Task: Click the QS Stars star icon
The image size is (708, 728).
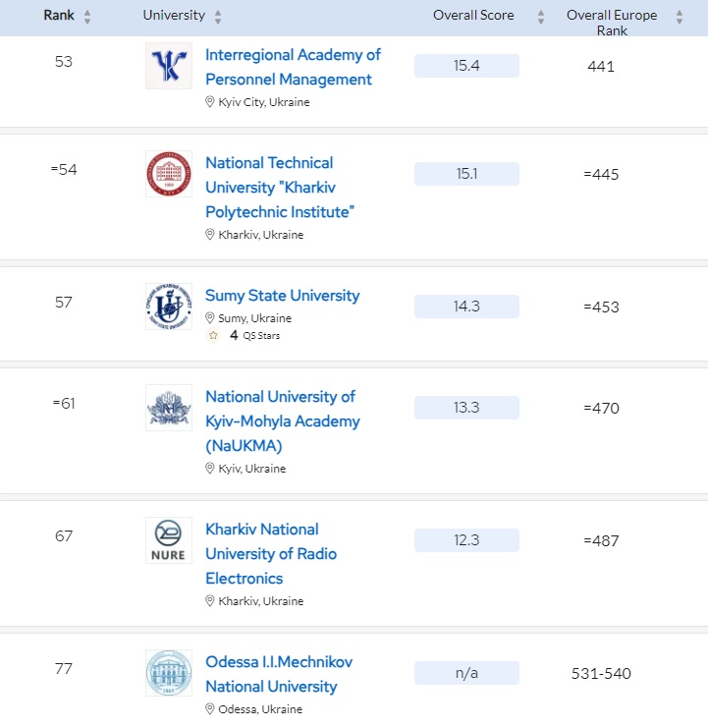Action: (213, 335)
